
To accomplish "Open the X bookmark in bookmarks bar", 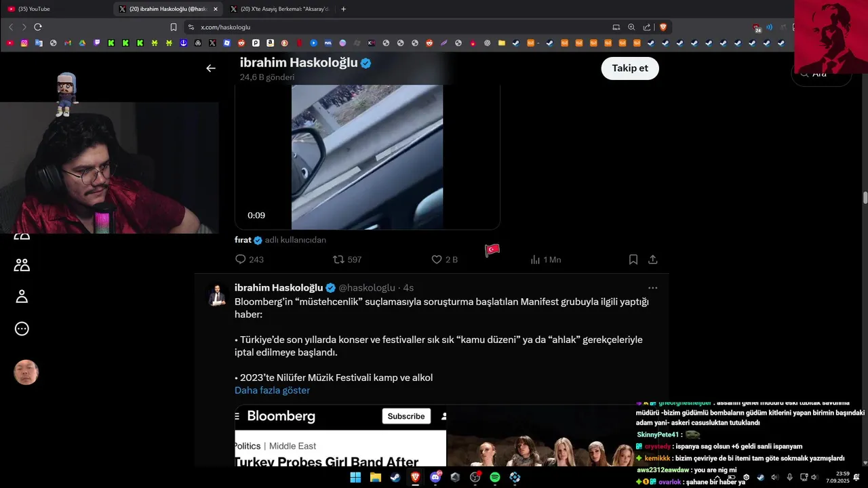I will click(212, 43).
